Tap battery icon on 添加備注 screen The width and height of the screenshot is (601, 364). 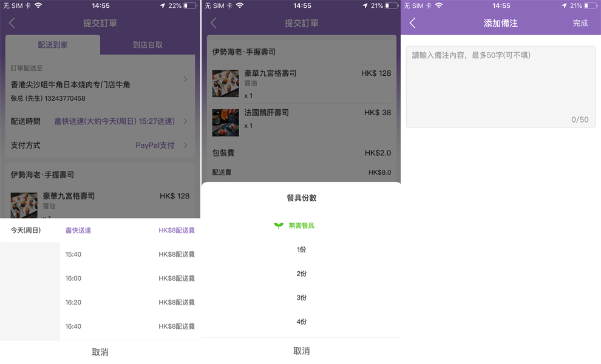tap(591, 5)
